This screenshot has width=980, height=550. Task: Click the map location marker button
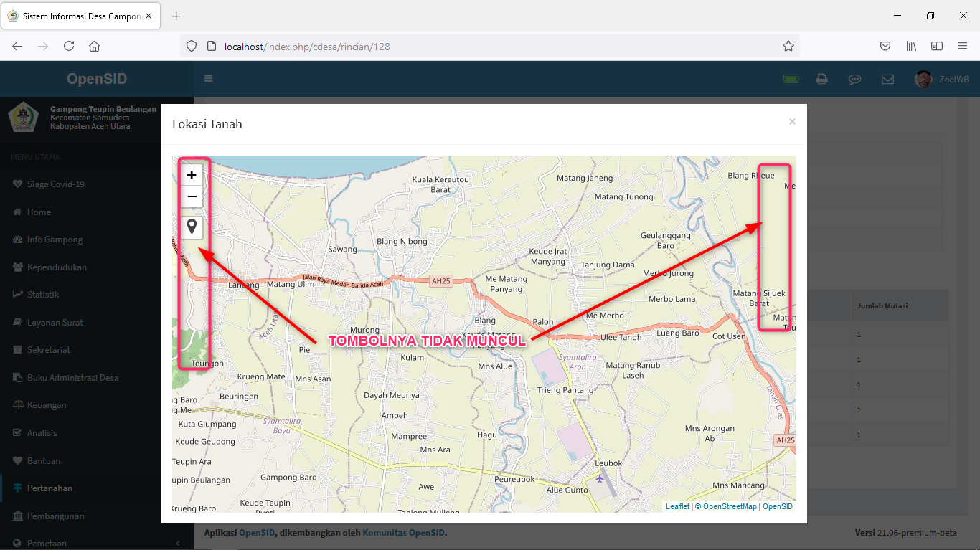pyautogui.click(x=192, y=228)
